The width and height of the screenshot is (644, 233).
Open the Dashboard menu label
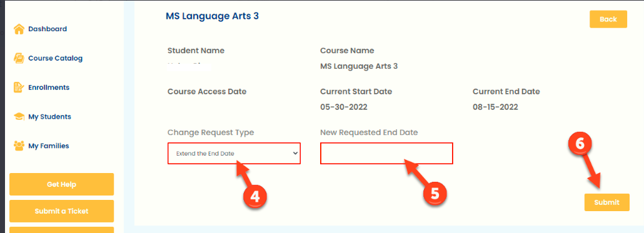[x=48, y=29]
